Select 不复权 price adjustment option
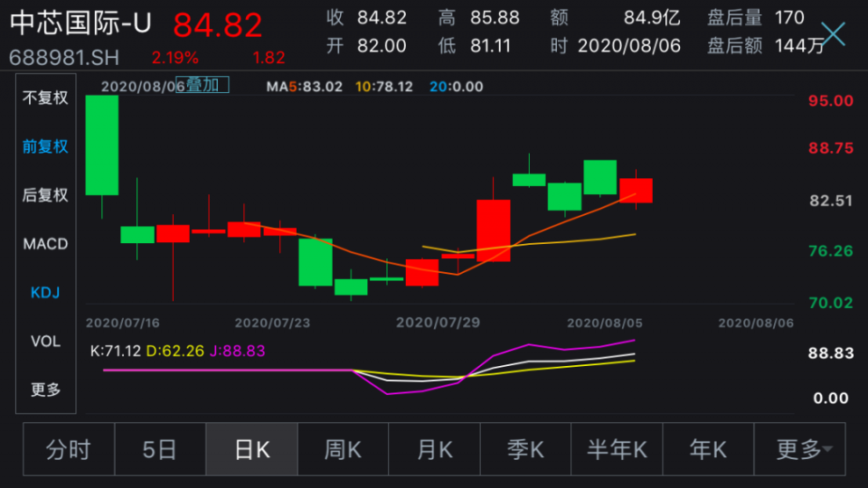This screenshot has width=868, height=488. pyautogui.click(x=45, y=98)
